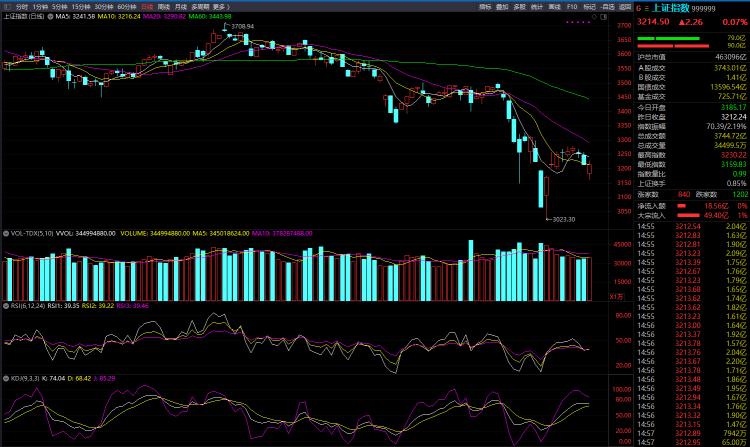Screen dimensions: 750x447
Task: Click the 叠加 overlay toolbar button
Action: click(x=502, y=7)
